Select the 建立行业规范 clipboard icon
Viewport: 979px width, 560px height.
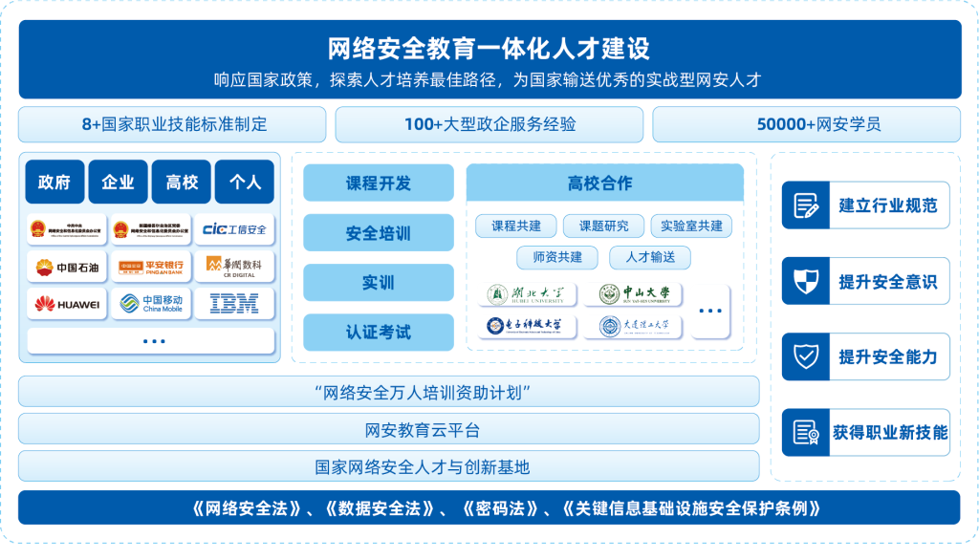point(805,205)
